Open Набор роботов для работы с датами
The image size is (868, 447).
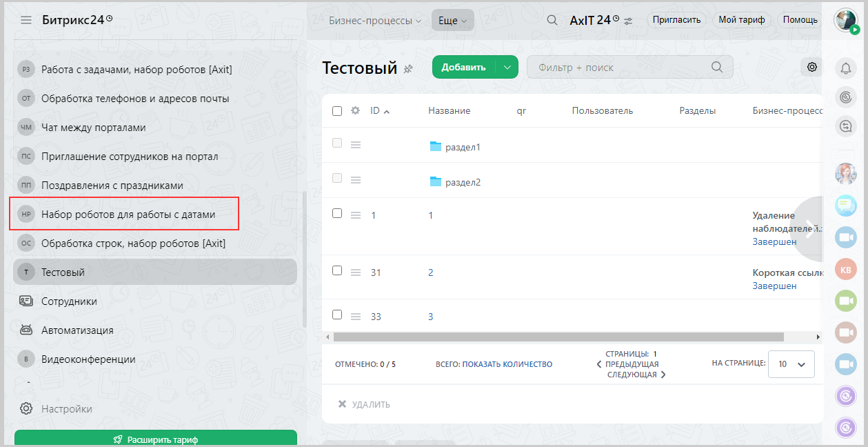point(155,215)
